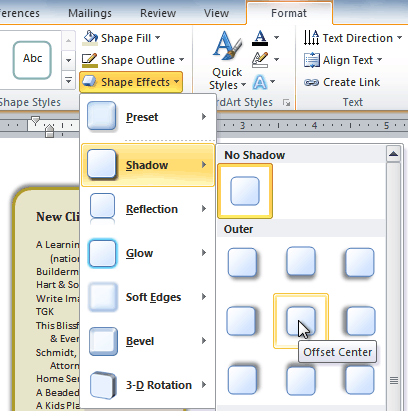Click the Create Link chain icon
408x411 pixels.
[x=311, y=82]
